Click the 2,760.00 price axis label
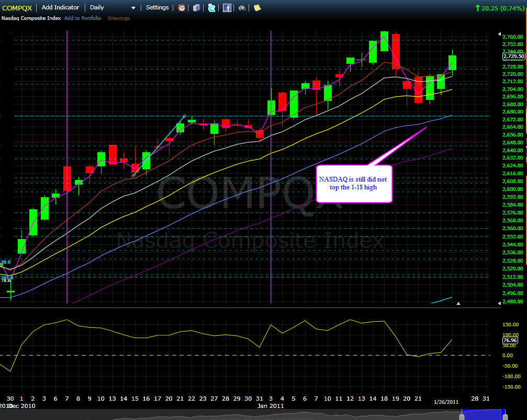Viewport: 527px width, 420px height. click(512, 37)
